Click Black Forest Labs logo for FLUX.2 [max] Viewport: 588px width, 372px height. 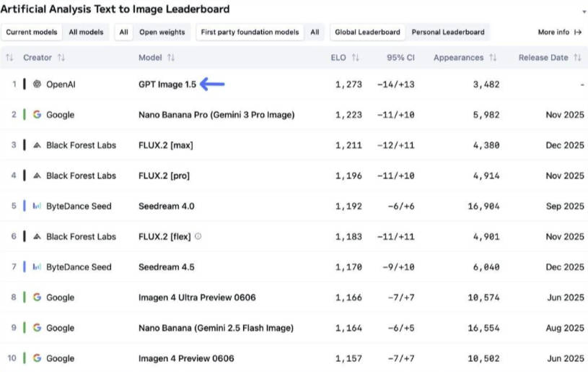37,145
